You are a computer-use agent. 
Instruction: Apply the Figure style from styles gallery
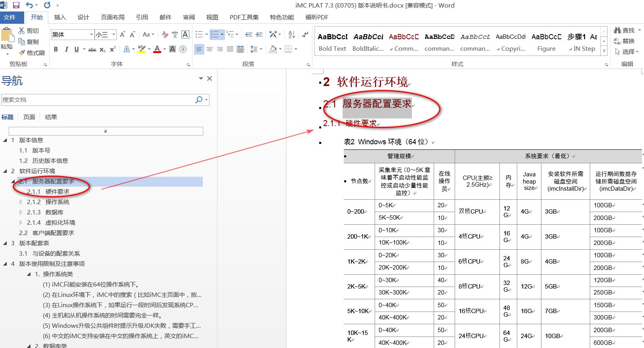click(x=546, y=42)
